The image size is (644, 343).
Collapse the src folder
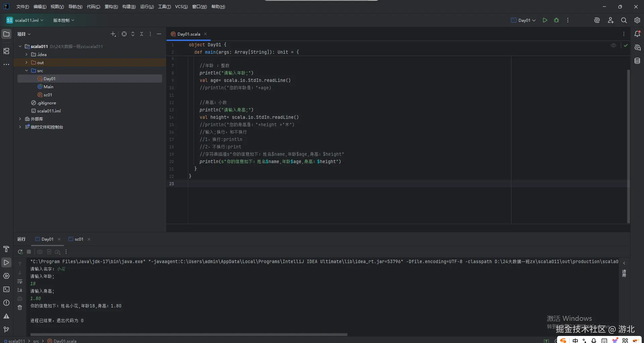tap(26, 70)
